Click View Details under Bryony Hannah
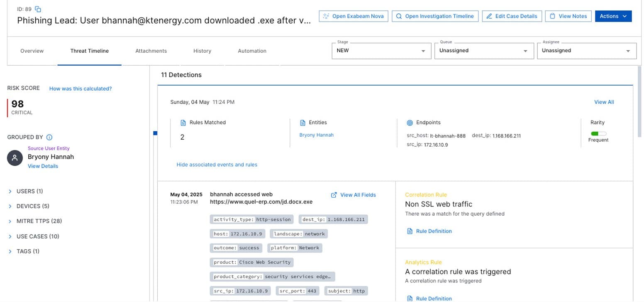The image size is (644, 302). (43, 166)
